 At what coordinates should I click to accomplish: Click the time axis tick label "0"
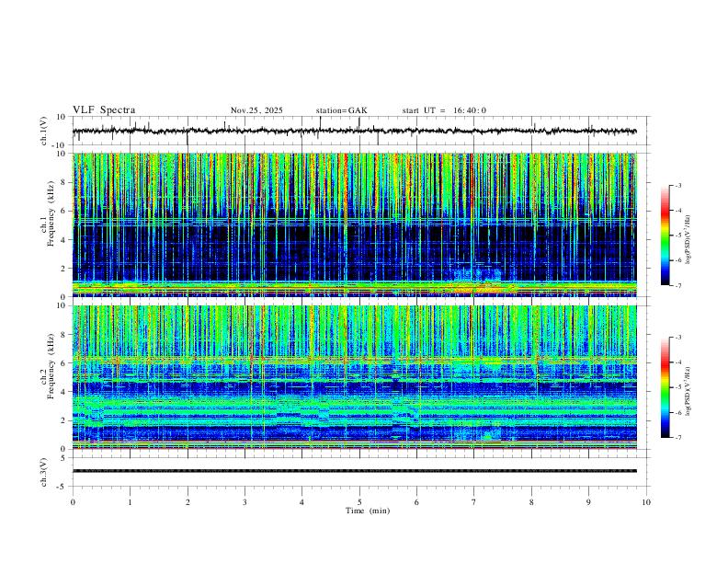[73, 502]
